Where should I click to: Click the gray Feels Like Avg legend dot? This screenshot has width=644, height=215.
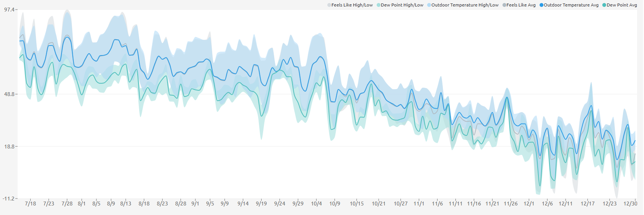504,5
